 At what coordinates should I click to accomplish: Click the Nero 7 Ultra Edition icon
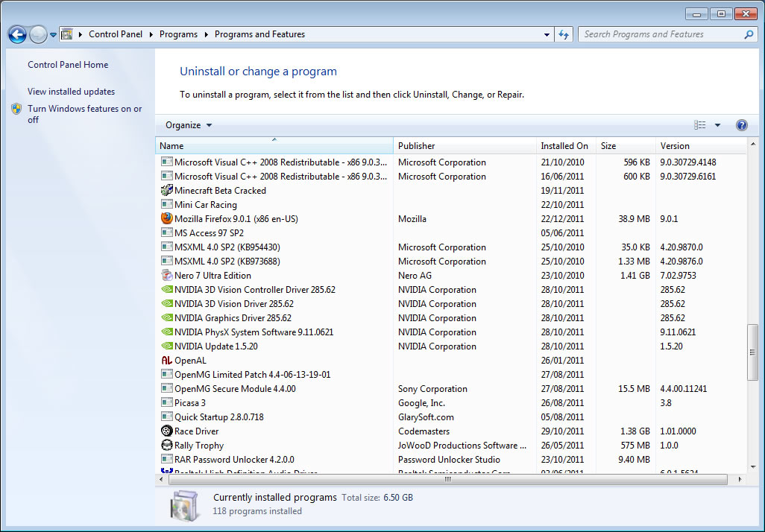(x=166, y=275)
